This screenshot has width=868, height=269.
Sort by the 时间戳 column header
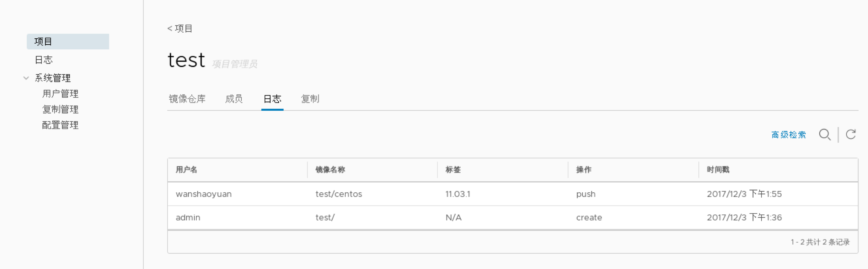coord(718,170)
